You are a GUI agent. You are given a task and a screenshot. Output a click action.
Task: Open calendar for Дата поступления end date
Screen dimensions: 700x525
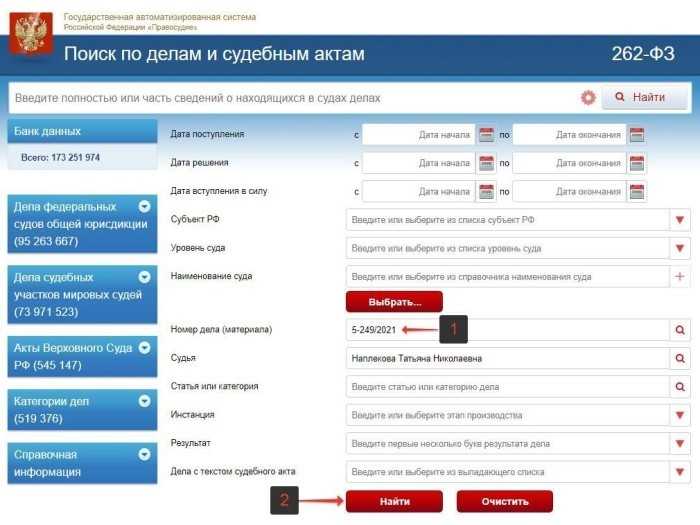637,135
